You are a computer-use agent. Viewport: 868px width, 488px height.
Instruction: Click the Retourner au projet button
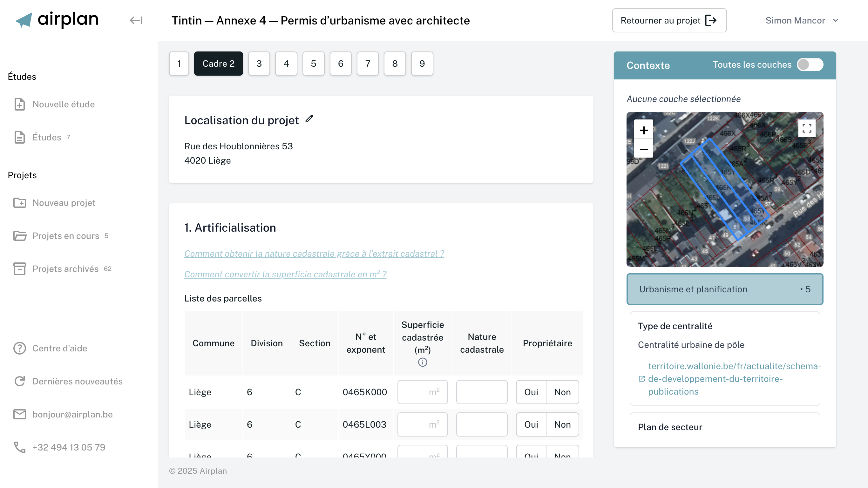[669, 21]
